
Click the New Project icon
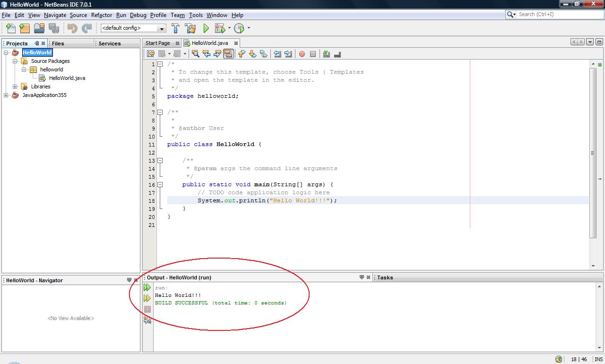click(x=24, y=28)
